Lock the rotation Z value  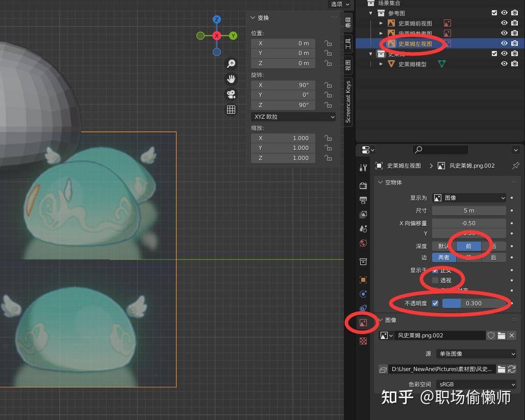[328, 104]
